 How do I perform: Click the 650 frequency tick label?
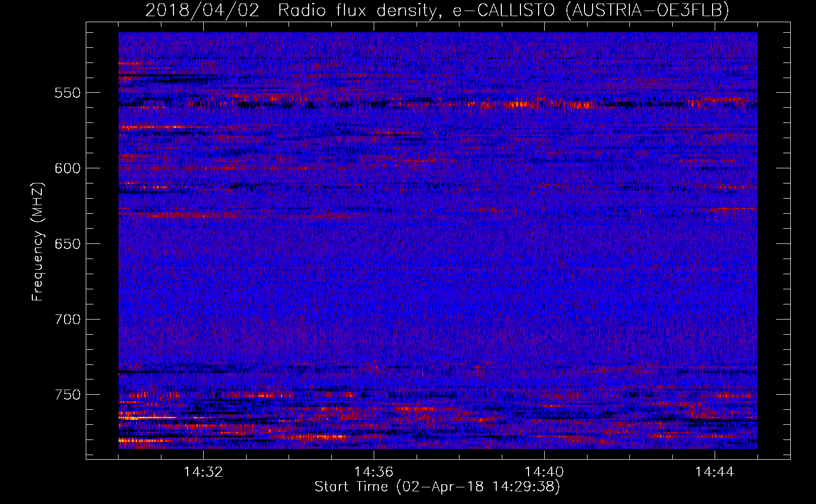coord(68,244)
